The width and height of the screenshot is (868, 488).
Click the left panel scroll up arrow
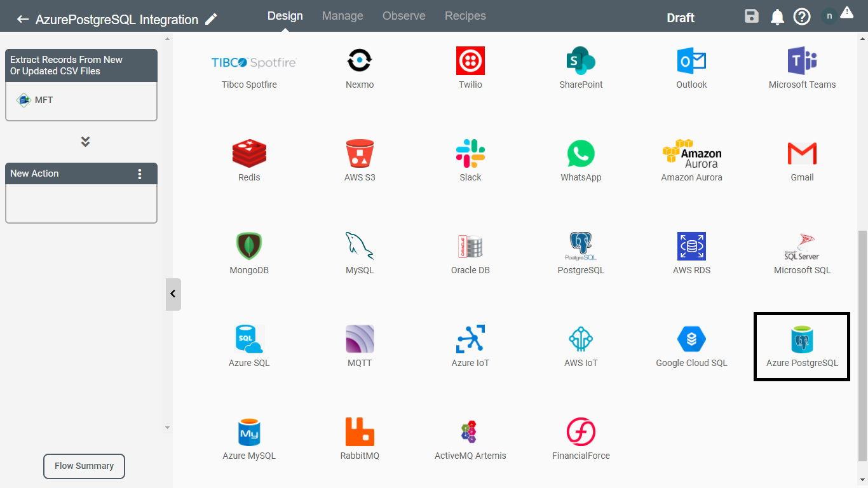[168, 39]
